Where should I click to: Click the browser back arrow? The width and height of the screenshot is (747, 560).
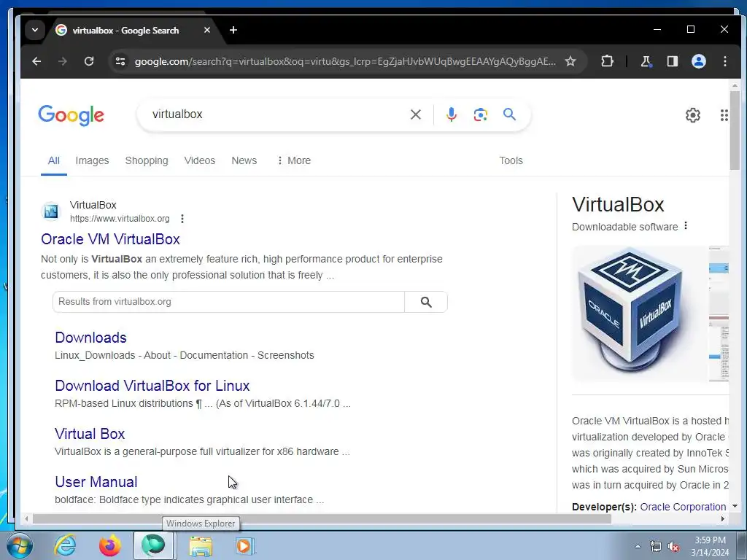coord(36,61)
